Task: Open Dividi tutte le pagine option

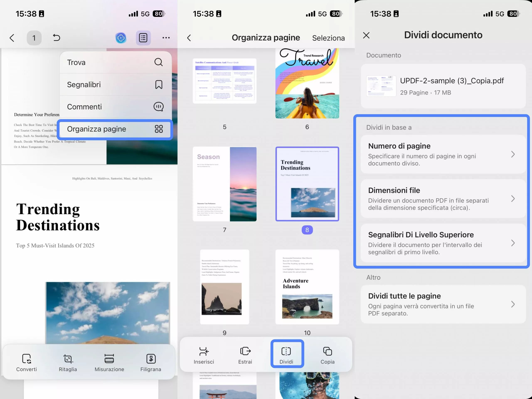Action: 443,304
